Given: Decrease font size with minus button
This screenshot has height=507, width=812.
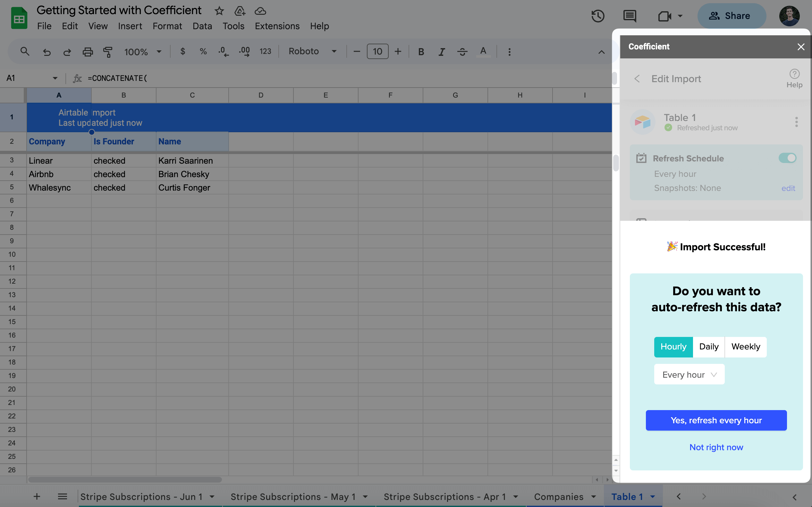Looking at the screenshot, I should click(x=357, y=51).
